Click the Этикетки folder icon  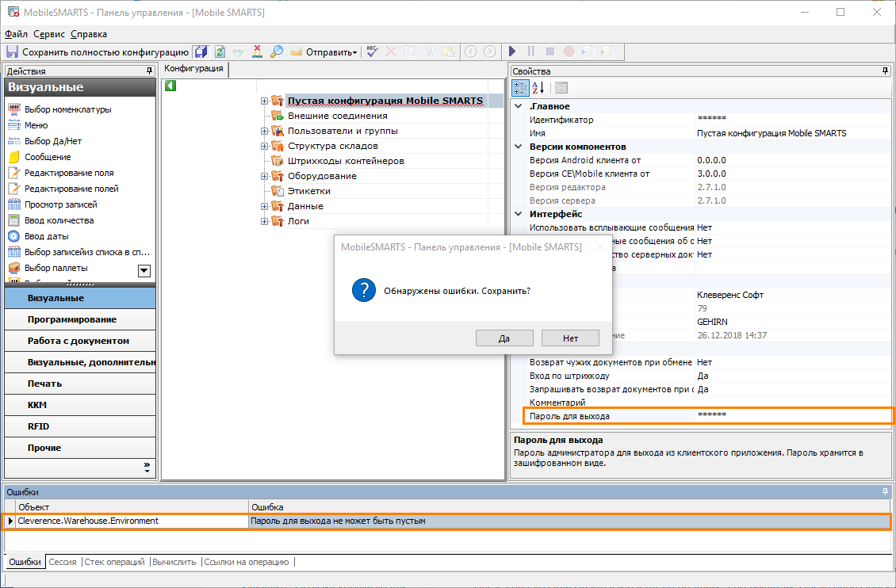point(278,191)
